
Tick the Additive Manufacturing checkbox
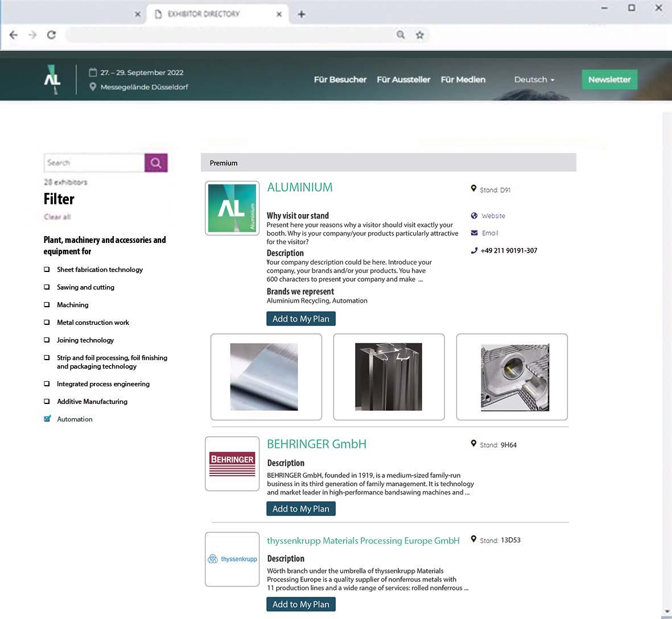coord(47,402)
